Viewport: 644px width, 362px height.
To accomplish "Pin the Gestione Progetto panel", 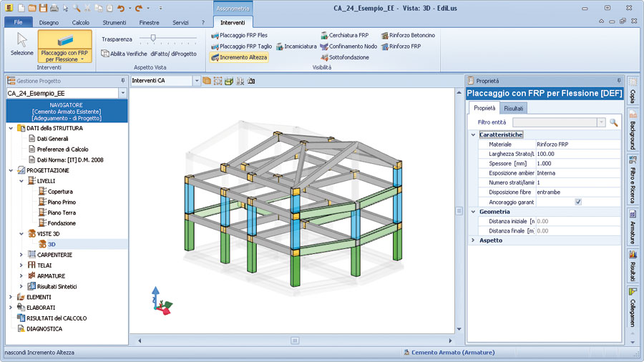I will 123,81.
